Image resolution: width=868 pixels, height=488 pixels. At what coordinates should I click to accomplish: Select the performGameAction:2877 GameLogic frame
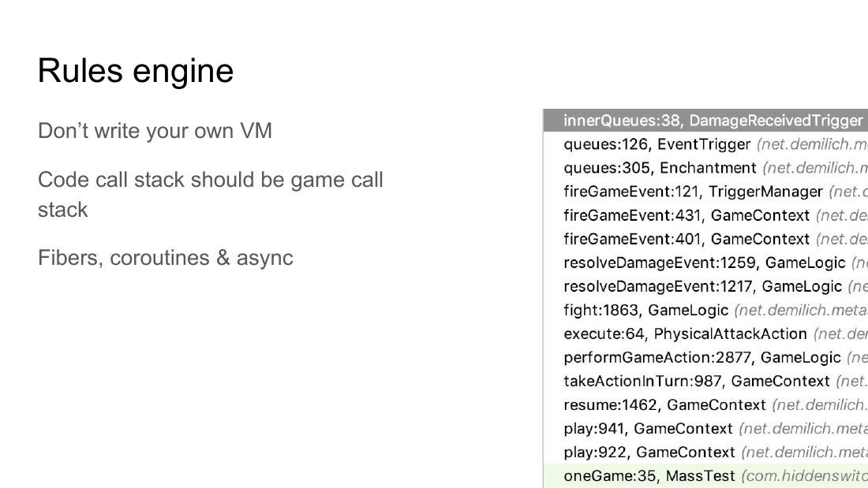(x=705, y=358)
